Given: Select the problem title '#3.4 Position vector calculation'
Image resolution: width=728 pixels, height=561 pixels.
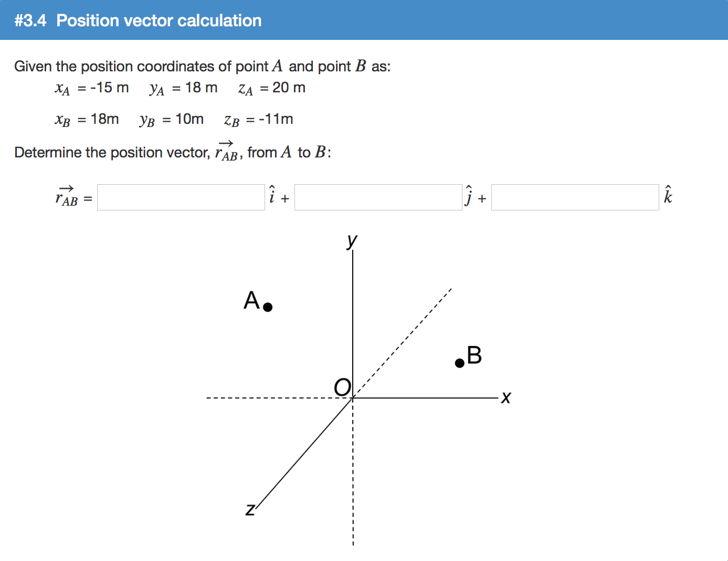Looking at the screenshot, I should [138, 20].
